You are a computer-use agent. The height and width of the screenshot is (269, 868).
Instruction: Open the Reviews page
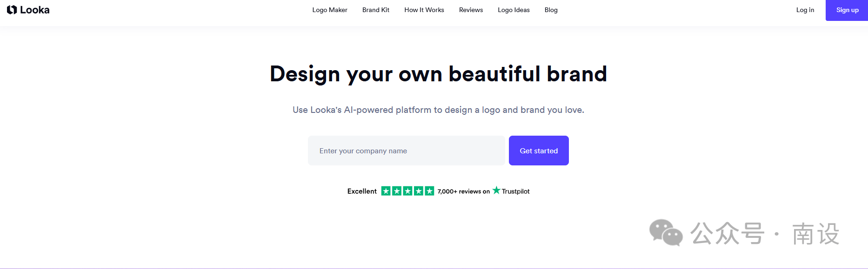pyautogui.click(x=471, y=10)
